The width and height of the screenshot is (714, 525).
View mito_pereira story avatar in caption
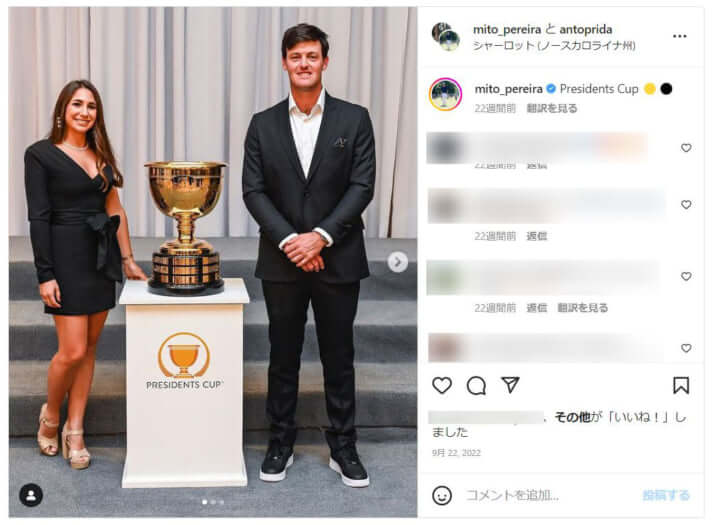tap(445, 94)
